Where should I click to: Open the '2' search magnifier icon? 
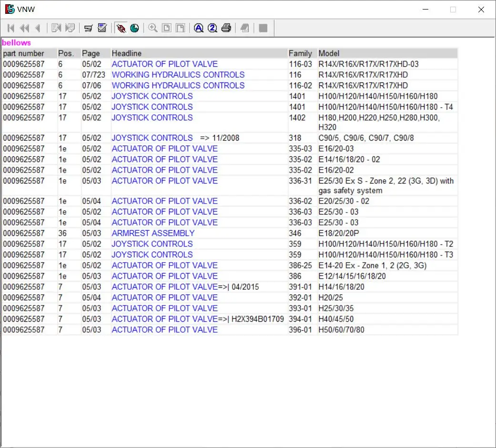pyautogui.click(x=213, y=29)
